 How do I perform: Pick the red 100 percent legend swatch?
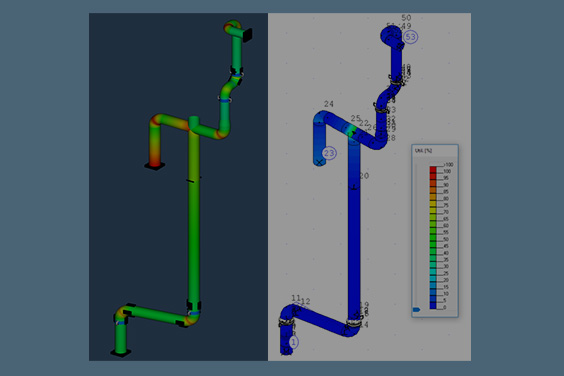point(433,169)
